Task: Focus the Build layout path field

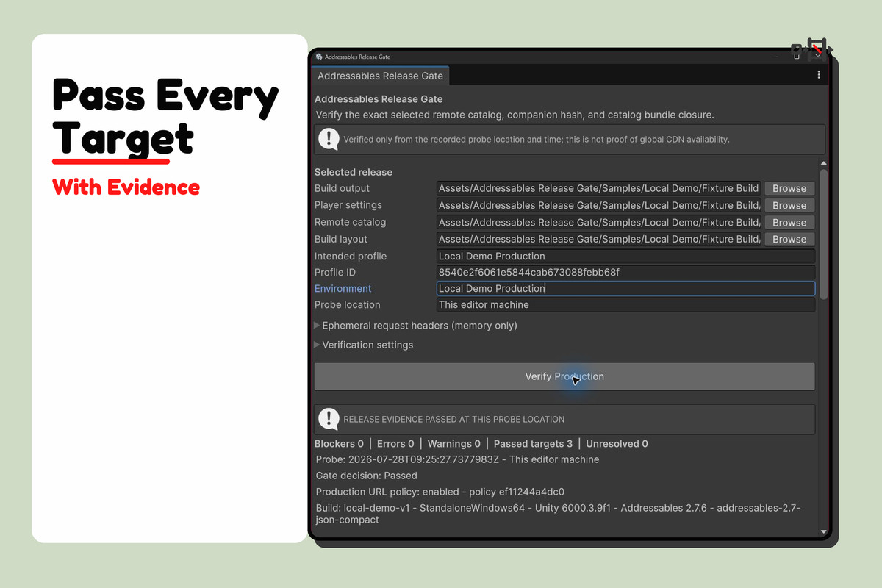Action: pyautogui.click(x=599, y=239)
